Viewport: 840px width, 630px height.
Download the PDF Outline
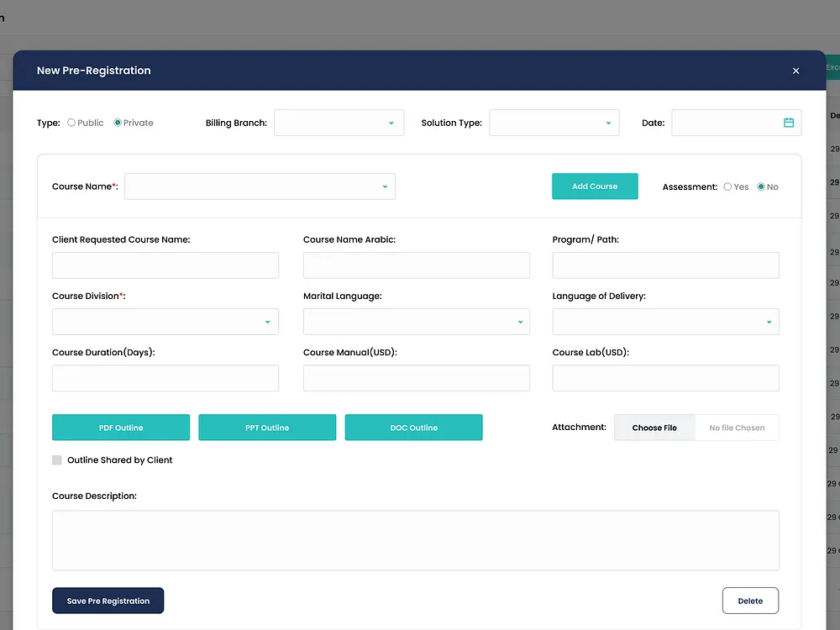coord(120,427)
